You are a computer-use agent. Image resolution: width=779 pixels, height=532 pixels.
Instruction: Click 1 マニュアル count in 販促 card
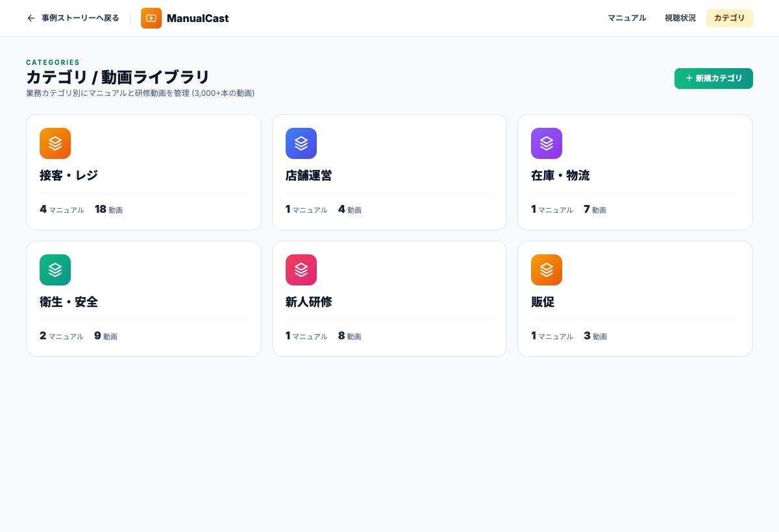coord(552,336)
